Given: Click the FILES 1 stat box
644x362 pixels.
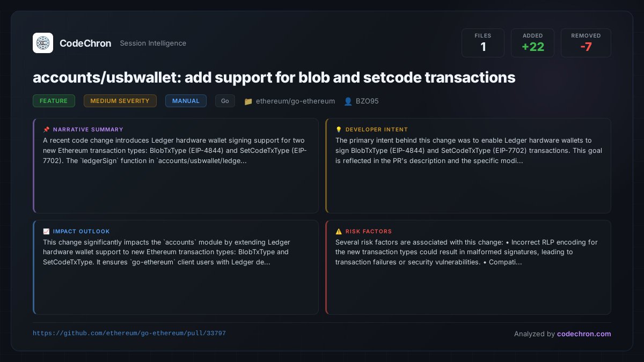Looking at the screenshot, I should (x=483, y=43).
